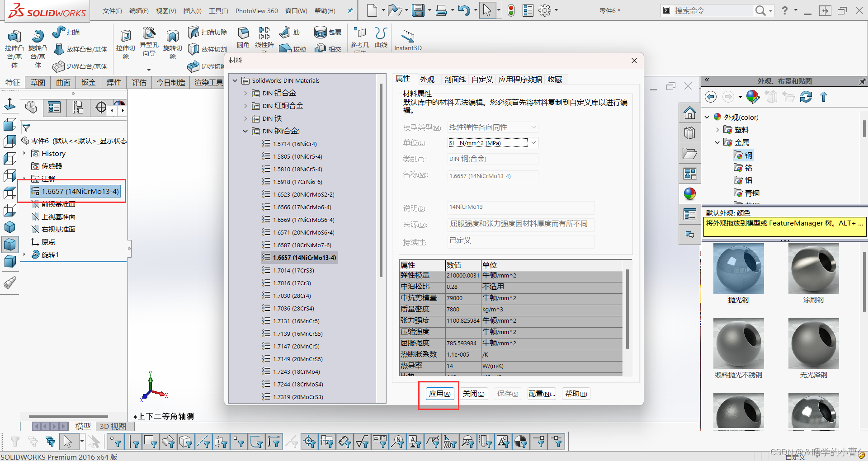Click the filter funnel in feature tree

pos(27,128)
